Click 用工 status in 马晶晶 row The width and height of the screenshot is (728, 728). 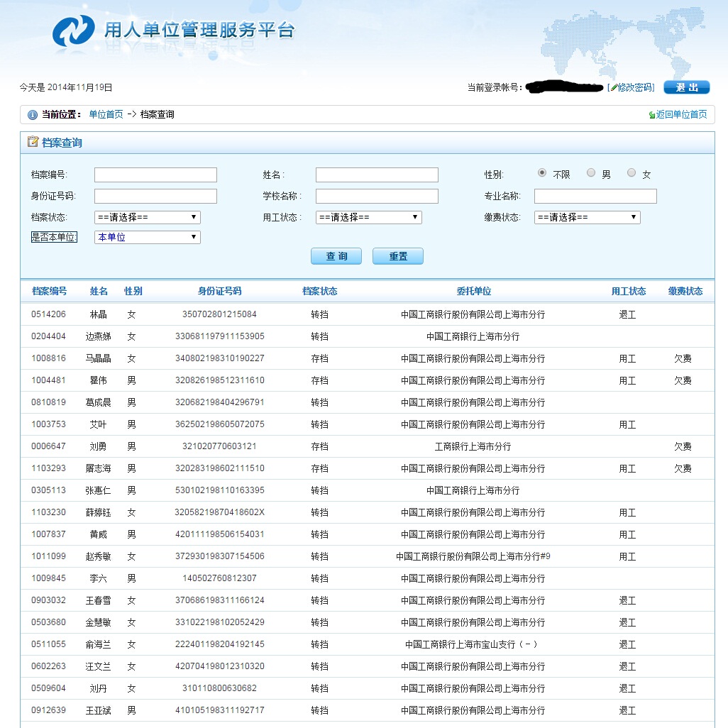pos(628,358)
